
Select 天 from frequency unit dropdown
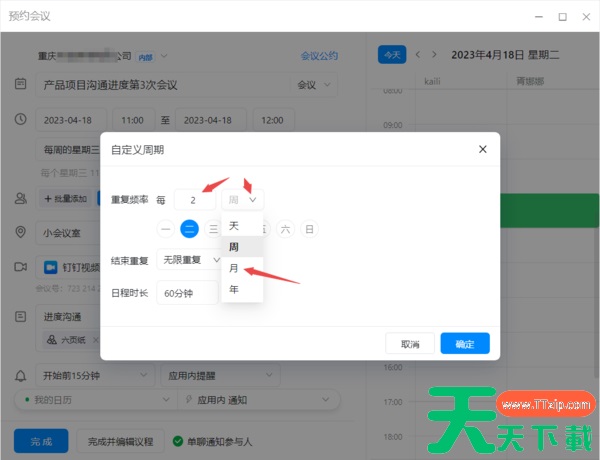point(242,226)
